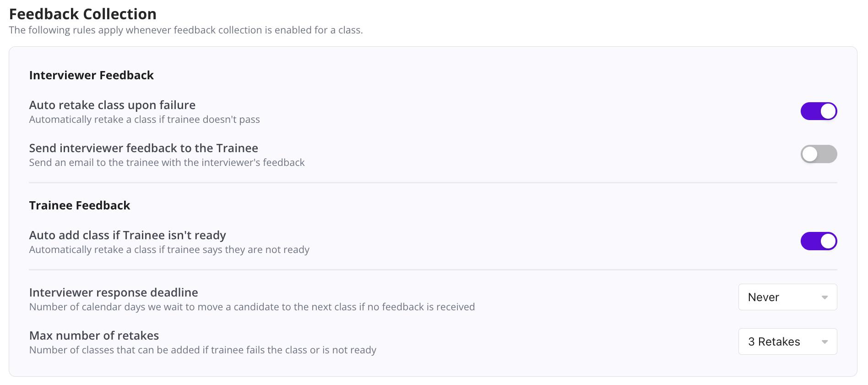Click the Interviewer Feedback section title
Image resolution: width=868 pixels, height=385 pixels.
[92, 75]
